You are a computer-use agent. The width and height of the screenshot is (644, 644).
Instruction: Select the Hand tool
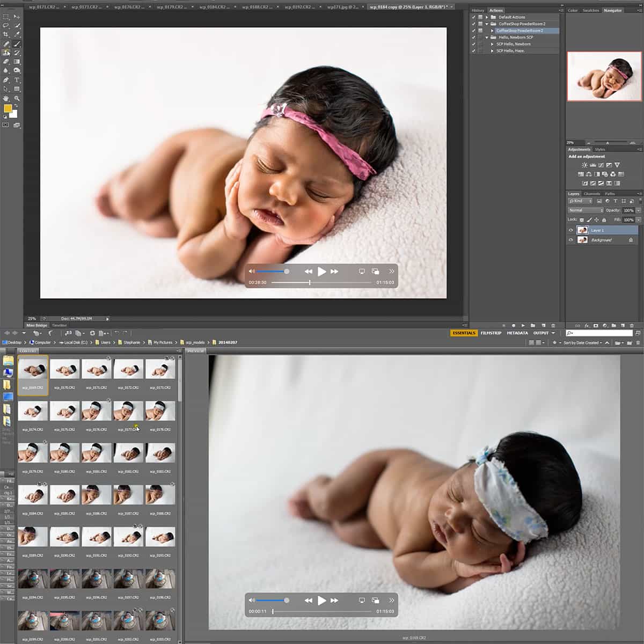coord(6,98)
